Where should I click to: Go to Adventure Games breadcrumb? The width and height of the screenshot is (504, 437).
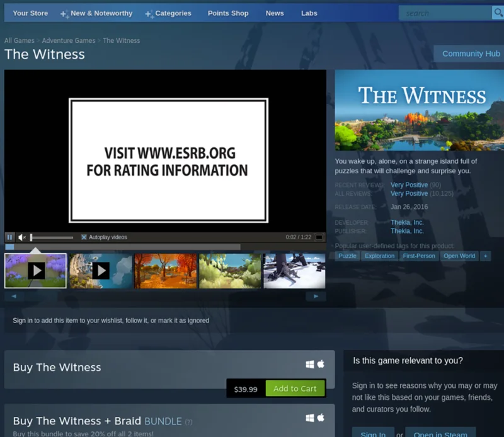[69, 40]
